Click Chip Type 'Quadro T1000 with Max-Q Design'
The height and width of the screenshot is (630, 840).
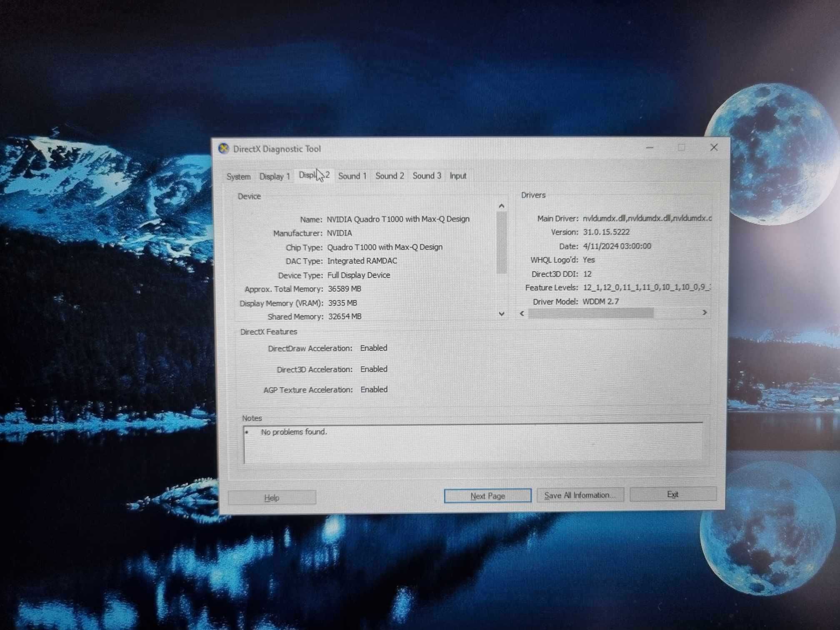click(x=385, y=247)
